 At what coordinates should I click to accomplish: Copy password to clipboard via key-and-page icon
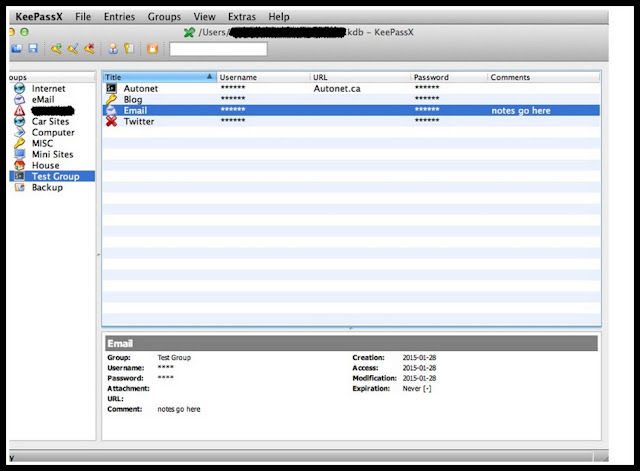coord(129,49)
